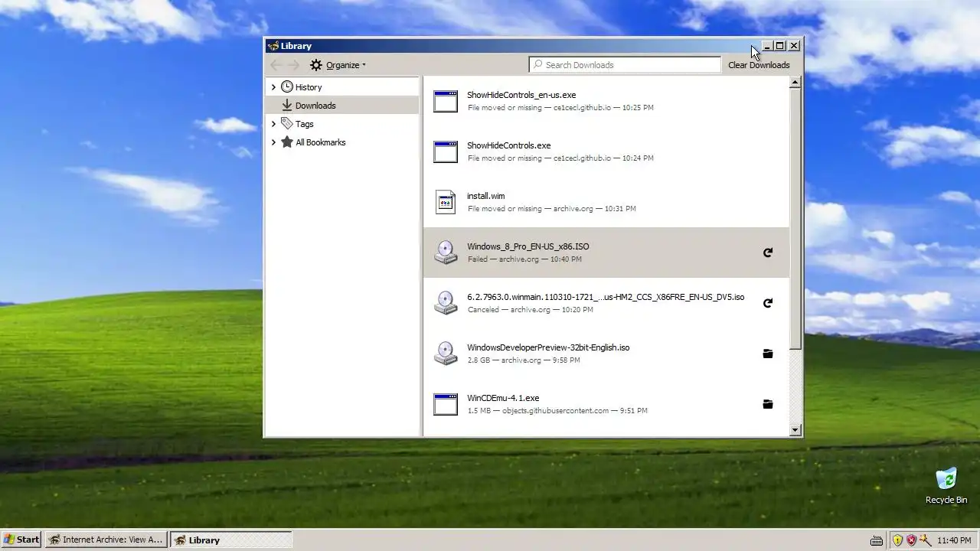Image resolution: width=980 pixels, height=551 pixels.
Task: Select the ShowHideControls_en-us.exe file name
Action: click(521, 95)
